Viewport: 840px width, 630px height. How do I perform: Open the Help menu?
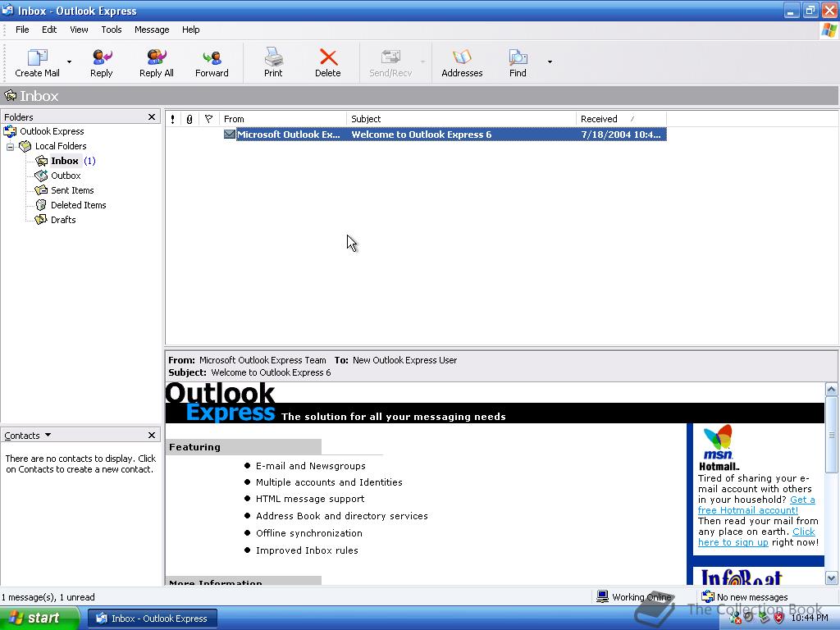[x=190, y=30]
